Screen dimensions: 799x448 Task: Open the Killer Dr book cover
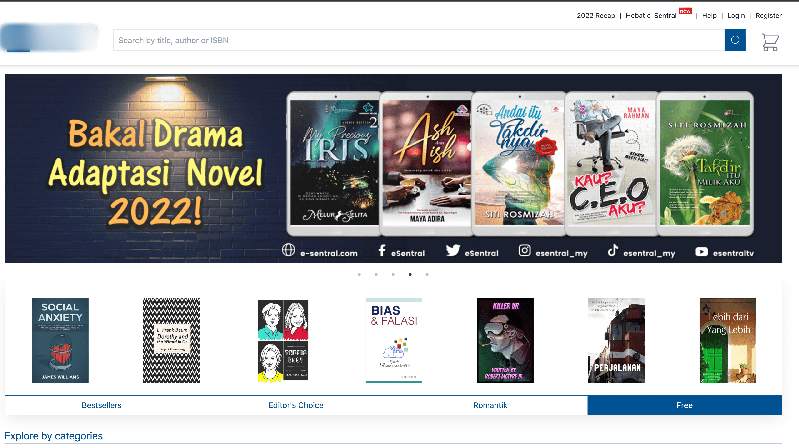coord(505,340)
